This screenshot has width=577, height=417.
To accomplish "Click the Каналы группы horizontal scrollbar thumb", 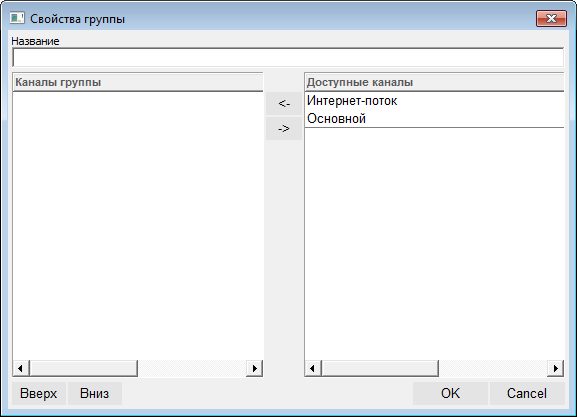I will (84, 368).
